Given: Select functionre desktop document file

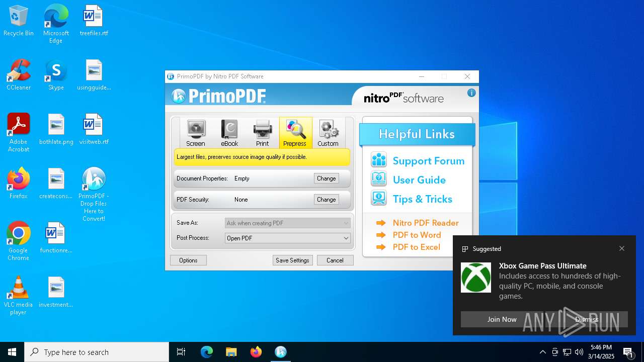Looking at the screenshot, I should point(56,238).
